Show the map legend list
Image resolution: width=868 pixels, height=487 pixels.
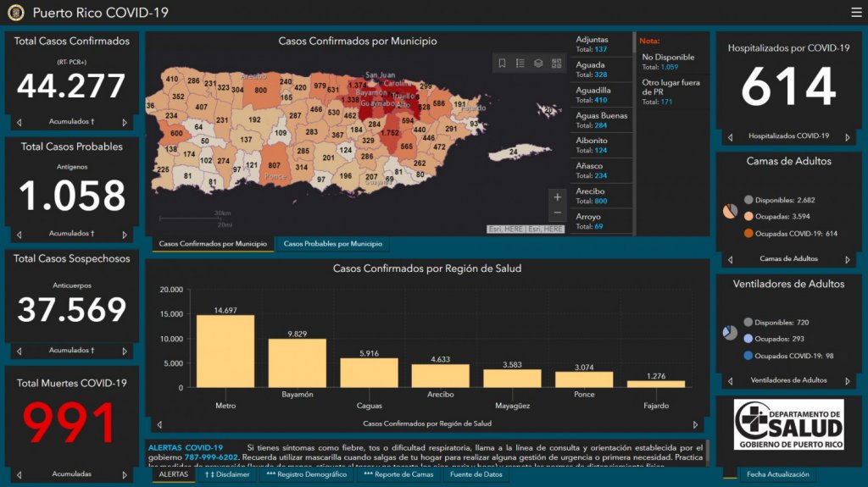(x=520, y=64)
